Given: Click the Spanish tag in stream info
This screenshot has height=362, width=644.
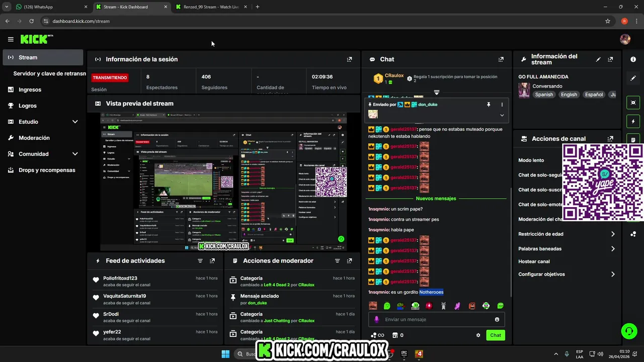Looking at the screenshot, I should 544,95.
